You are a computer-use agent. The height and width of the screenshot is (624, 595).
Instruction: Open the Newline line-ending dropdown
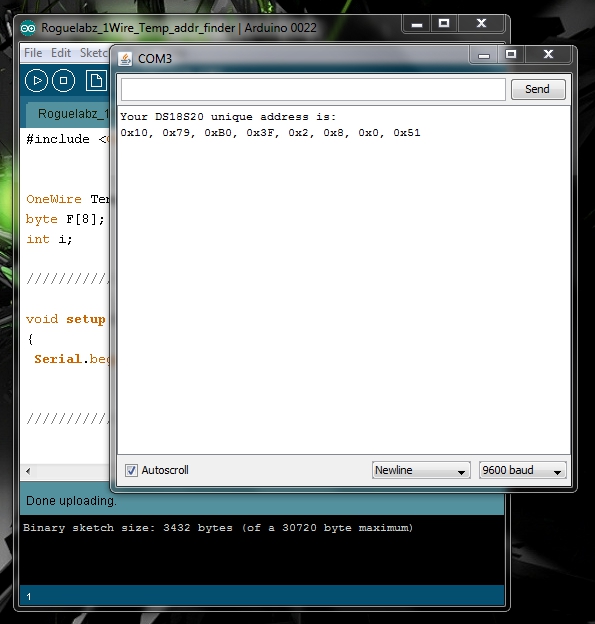(x=421, y=470)
